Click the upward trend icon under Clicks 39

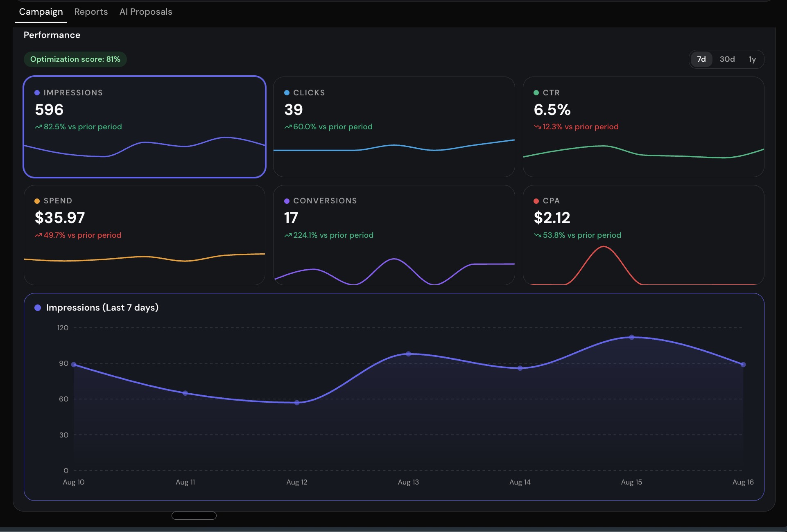(x=288, y=127)
